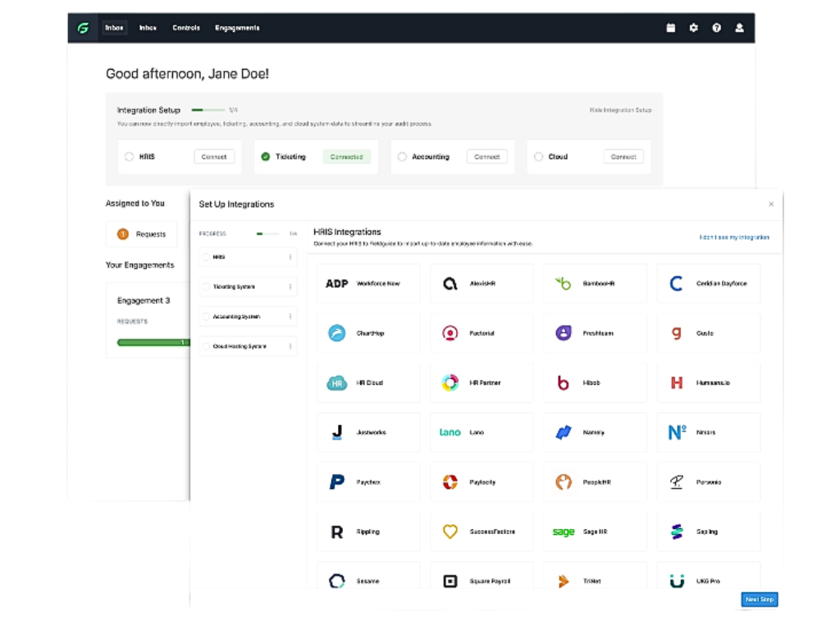Screen dimensions: 840x630
Task: Click the Next Step button
Action: point(759,600)
